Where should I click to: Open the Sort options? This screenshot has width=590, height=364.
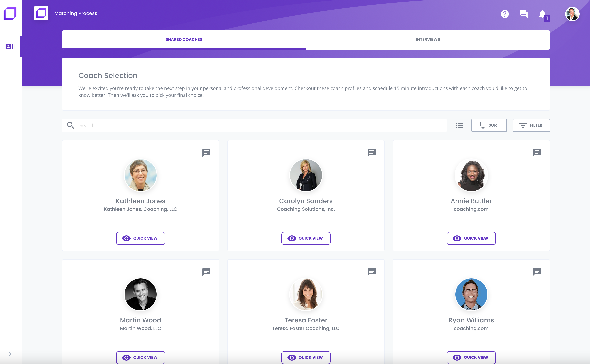pos(489,125)
